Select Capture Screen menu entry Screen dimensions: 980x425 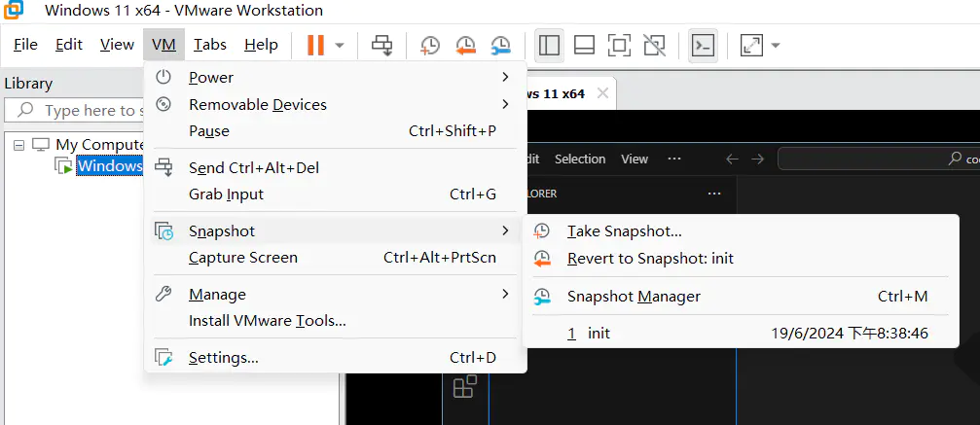[336, 258]
